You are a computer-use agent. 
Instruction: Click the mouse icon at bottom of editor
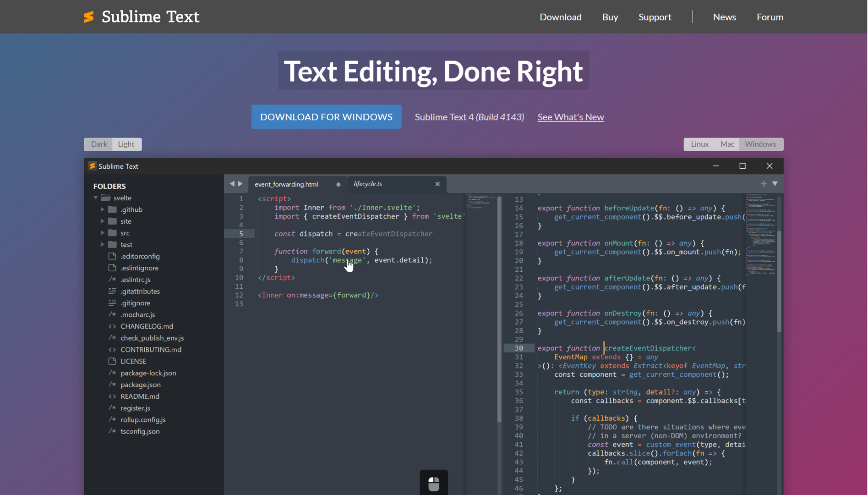[x=433, y=483]
